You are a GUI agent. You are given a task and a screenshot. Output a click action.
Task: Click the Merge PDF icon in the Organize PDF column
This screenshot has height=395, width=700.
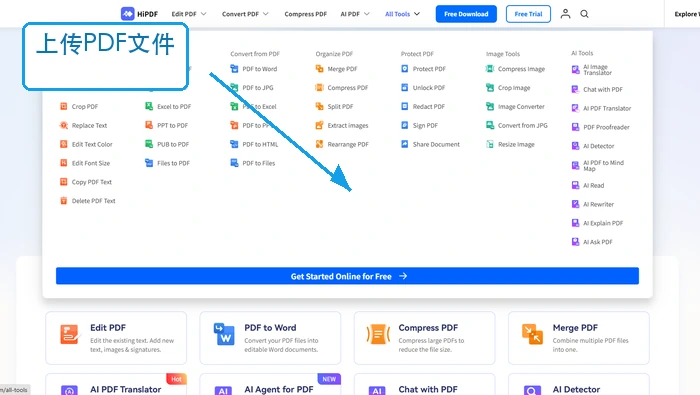coord(319,69)
